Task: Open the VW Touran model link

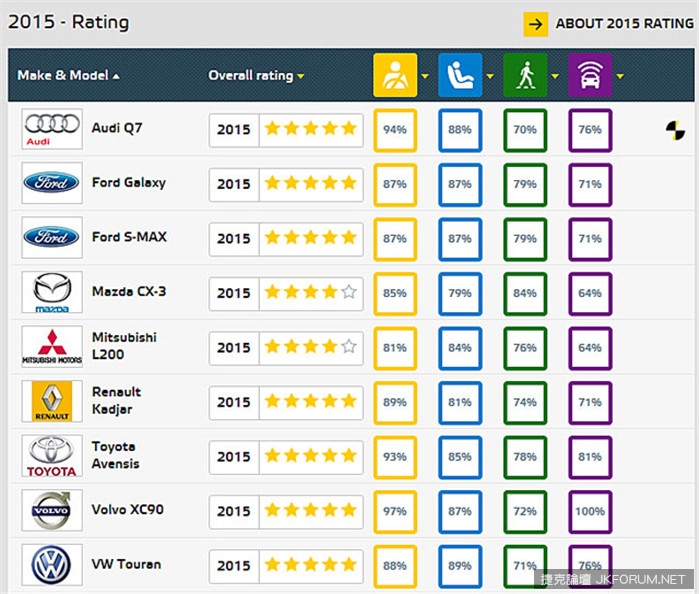Action: (x=125, y=565)
